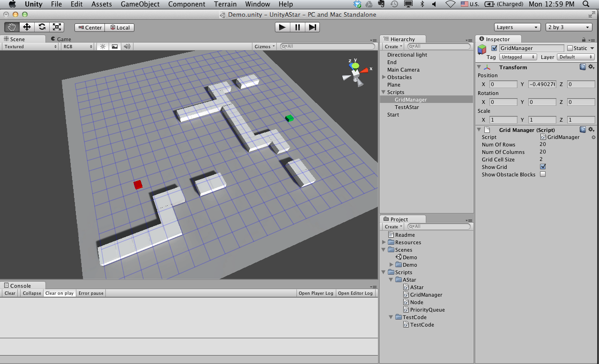Pause the game with Pause button
Image resolution: width=599 pixels, height=364 pixels.
297,27
